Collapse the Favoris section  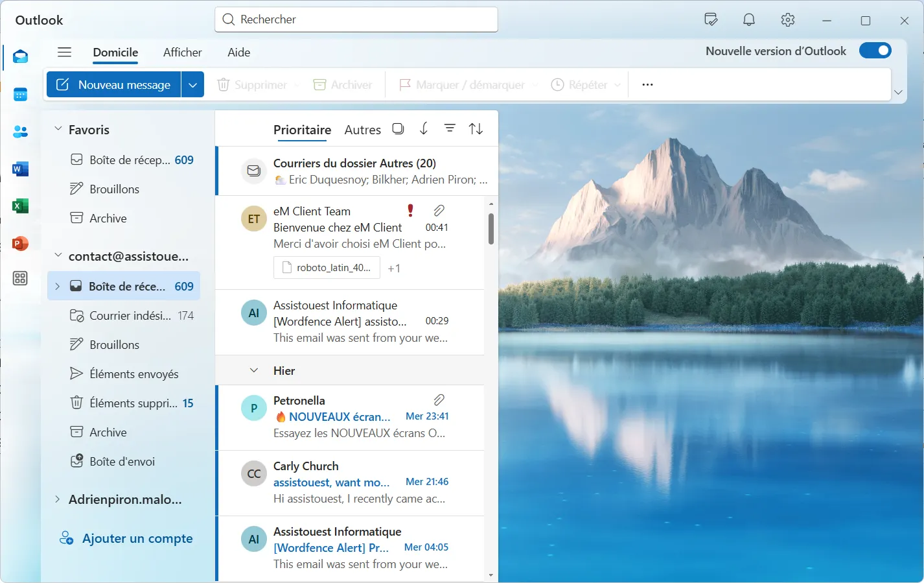point(58,129)
